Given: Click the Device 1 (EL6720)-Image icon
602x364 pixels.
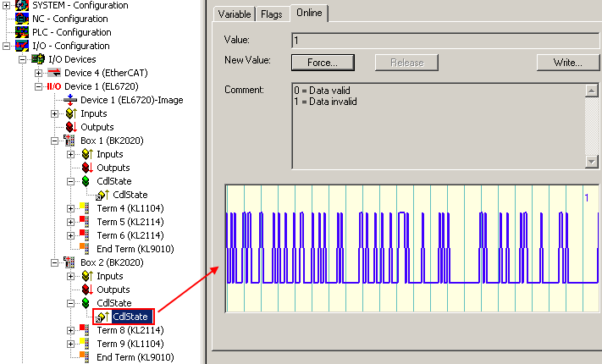Looking at the screenshot, I should (x=70, y=100).
